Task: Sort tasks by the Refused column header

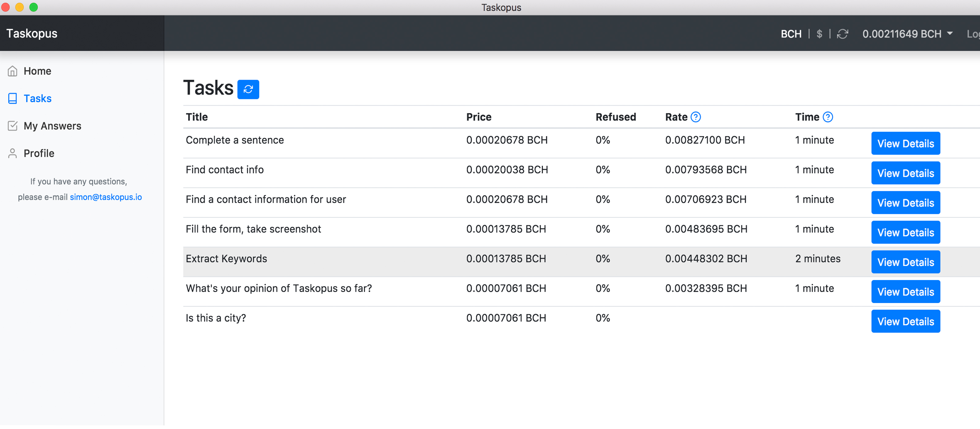Action: [x=616, y=117]
